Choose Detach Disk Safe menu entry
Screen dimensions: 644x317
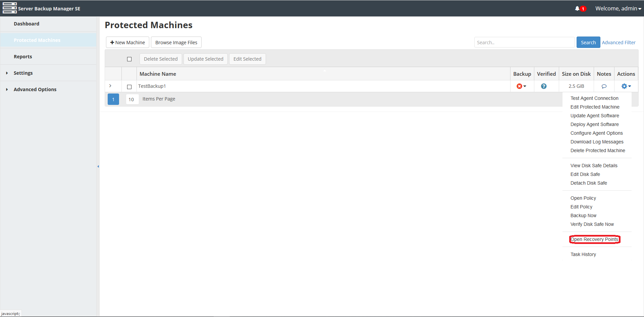click(x=589, y=183)
